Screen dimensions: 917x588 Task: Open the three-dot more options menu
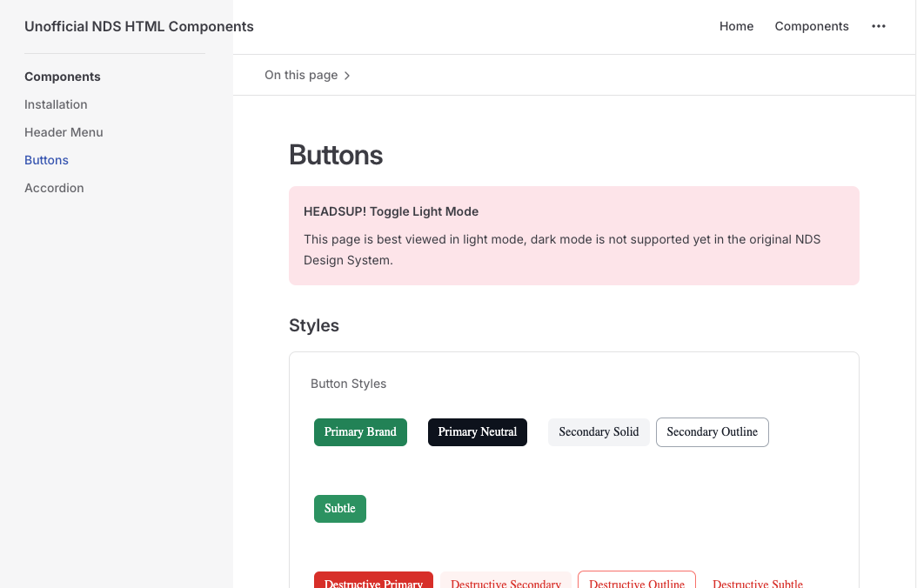coord(879,26)
